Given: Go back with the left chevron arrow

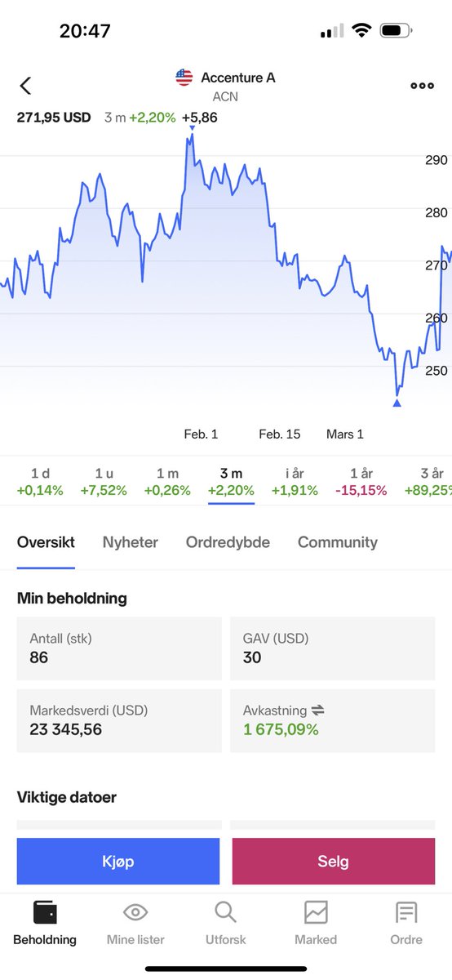Looking at the screenshot, I should 25,85.
